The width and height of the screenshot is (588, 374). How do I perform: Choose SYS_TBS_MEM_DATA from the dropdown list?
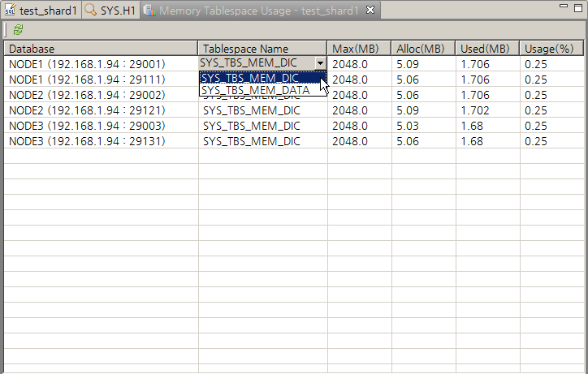[x=255, y=91]
